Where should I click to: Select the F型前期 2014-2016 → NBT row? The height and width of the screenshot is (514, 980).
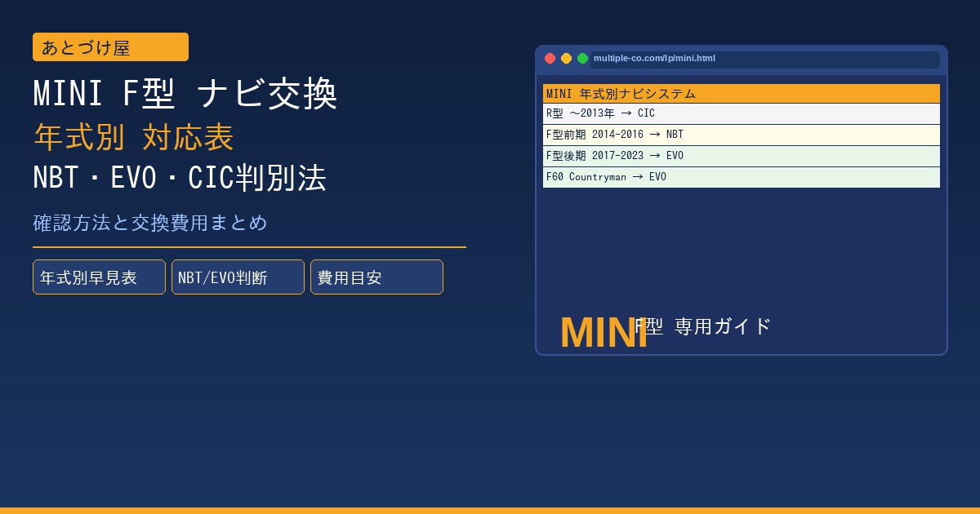(742, 135)
